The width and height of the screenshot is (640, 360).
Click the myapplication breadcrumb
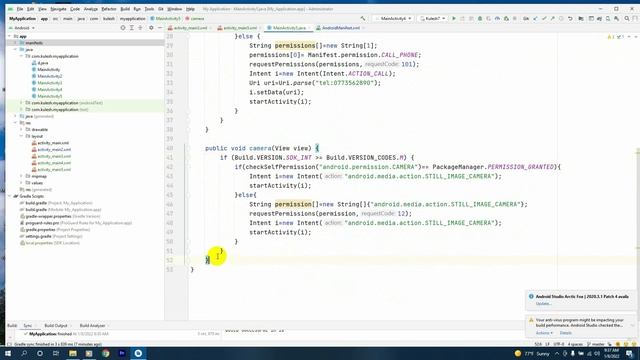click(x=132, y=18)
